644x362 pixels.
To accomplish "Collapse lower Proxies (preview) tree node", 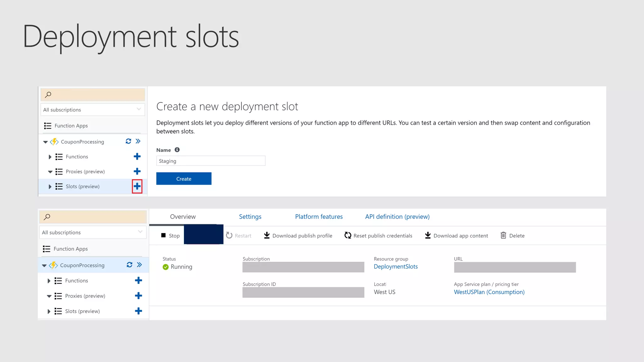I will pyautogui.click(x=49, y=296).
